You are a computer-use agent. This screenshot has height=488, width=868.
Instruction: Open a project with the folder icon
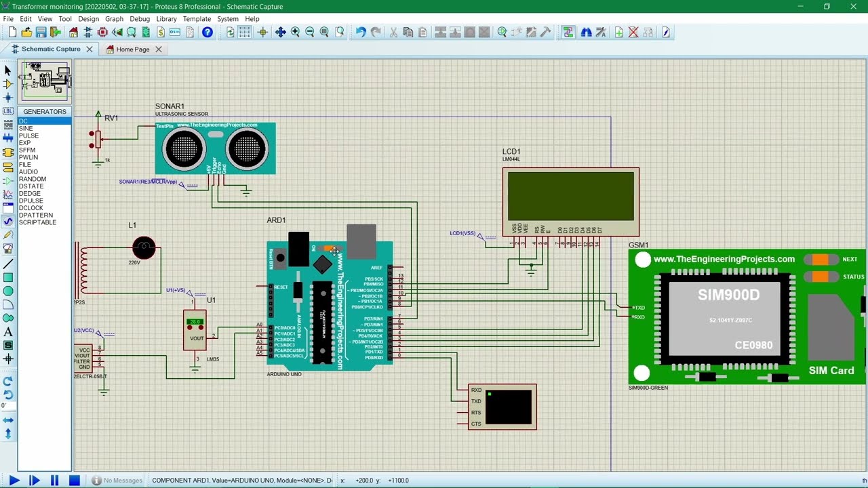click(26, 32)
